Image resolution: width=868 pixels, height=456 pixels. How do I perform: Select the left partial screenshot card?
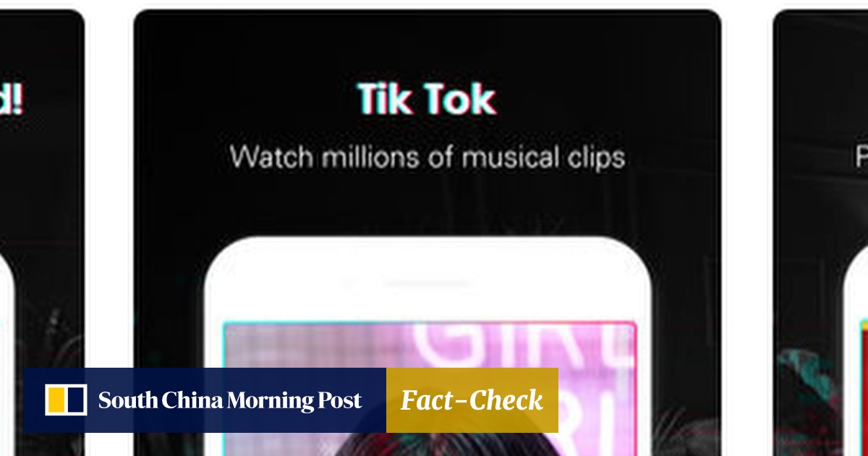click(42, 232)
